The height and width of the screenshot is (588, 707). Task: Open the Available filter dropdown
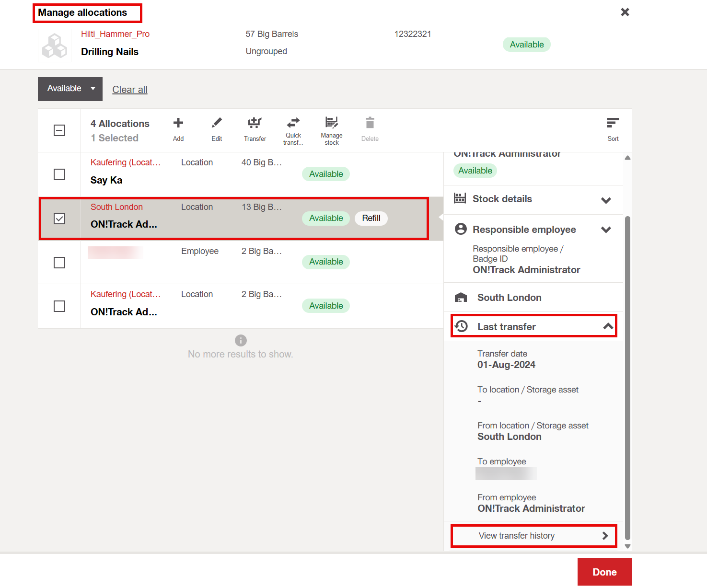point(70,89)
